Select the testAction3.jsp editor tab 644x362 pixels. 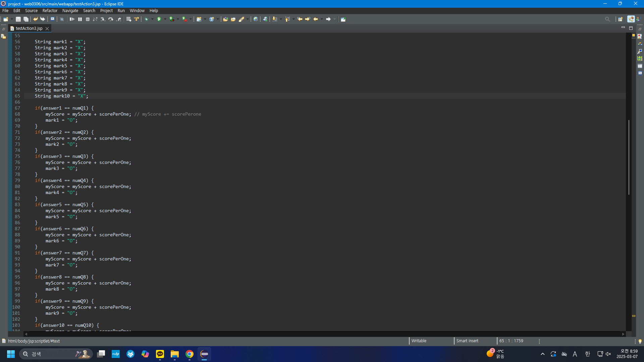click(x=29, y=28)
